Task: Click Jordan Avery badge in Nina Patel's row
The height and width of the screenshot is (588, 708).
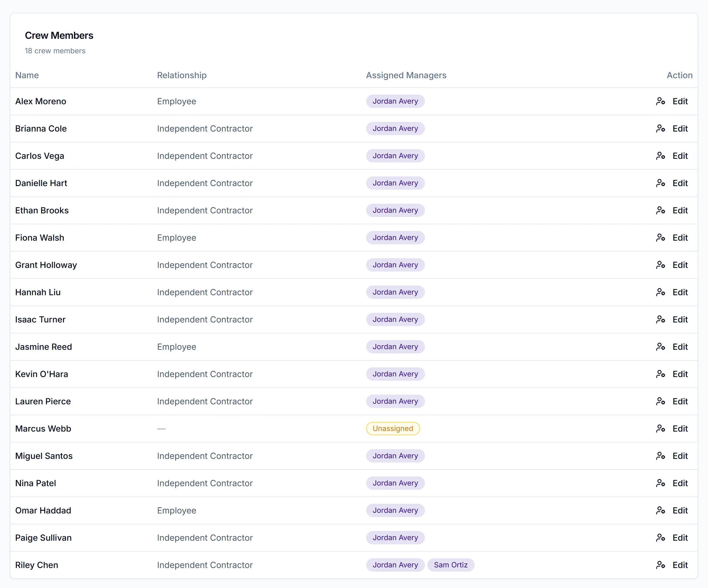Action: pyautogui.click(x=395, y=483)
